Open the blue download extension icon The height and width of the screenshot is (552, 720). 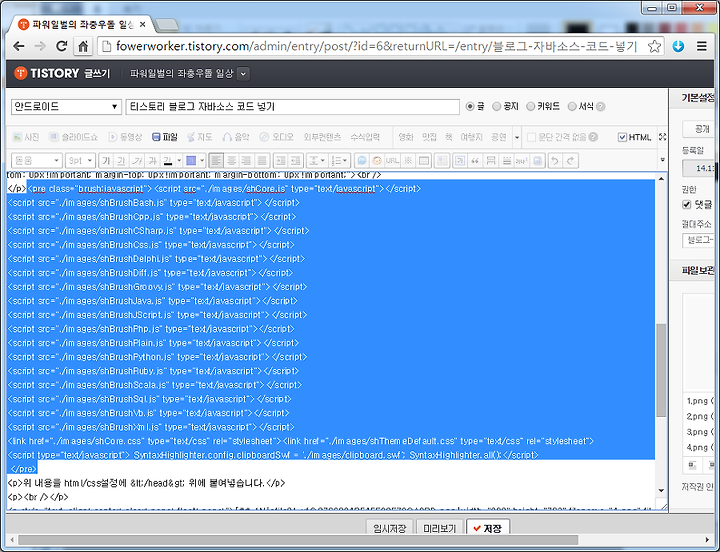(678, 46)
